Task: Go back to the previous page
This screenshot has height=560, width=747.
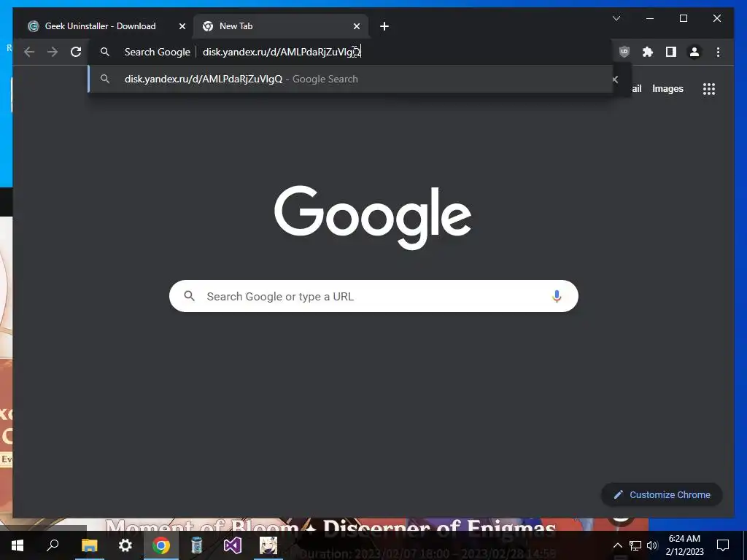Action: pyautogui.click(x=29, y=52)
